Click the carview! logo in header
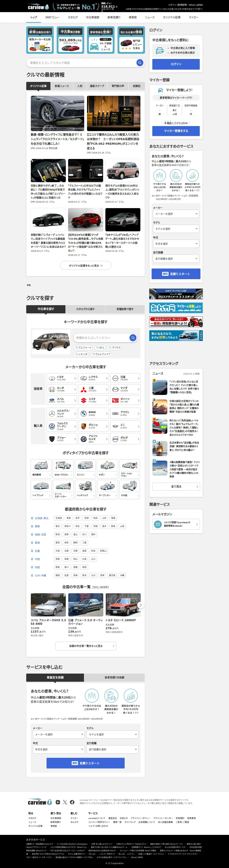This screenshot has height=868, width=229. 38,7
